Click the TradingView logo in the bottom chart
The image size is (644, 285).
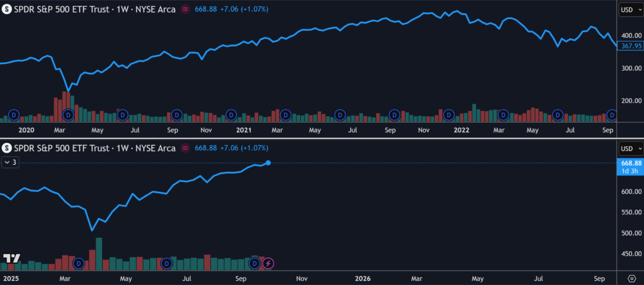[12, 258]
